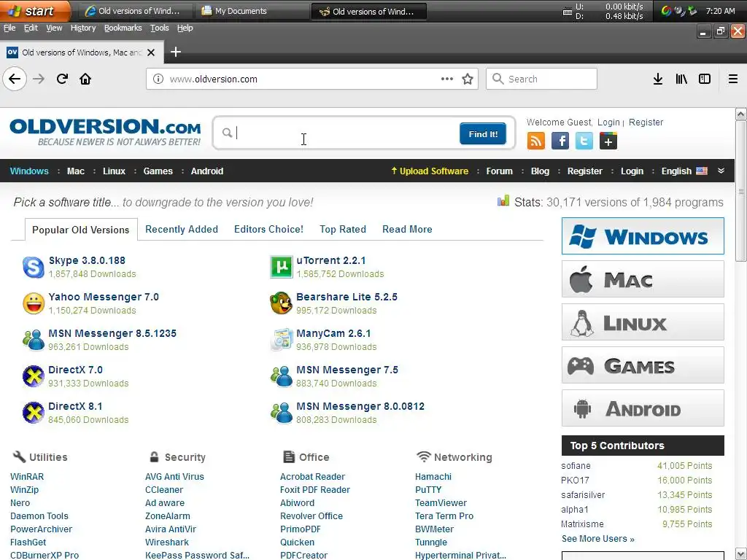Focus the OldVersion site search field
Screen dimensions: 747x560
pyautogui.click(x=345, y=133)
